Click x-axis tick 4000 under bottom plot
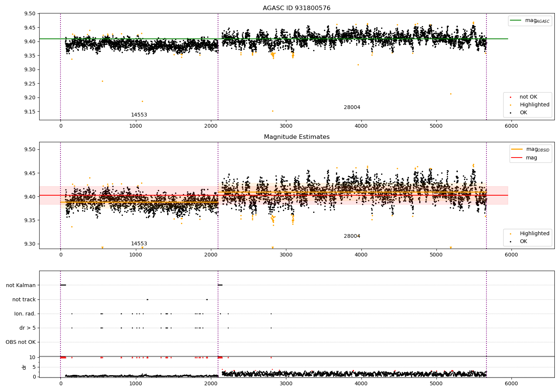Screen dimensions: 560x392 (x=361, y=383)
